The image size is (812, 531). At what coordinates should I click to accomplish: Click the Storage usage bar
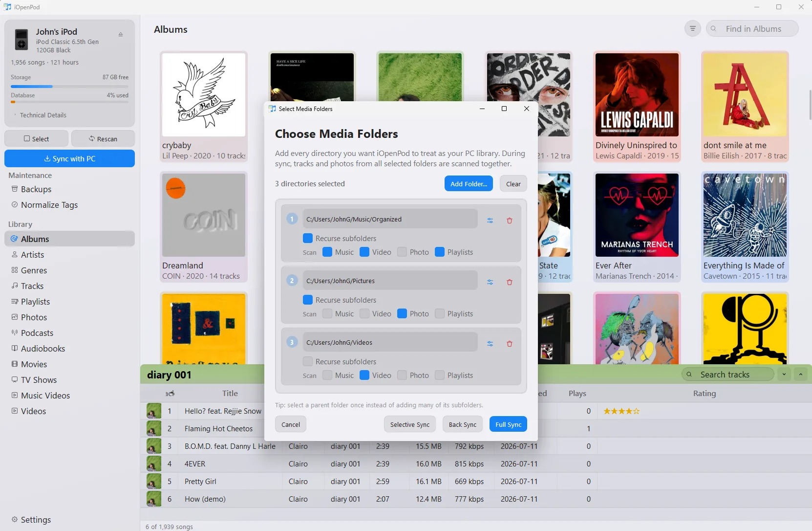(69, 87)
